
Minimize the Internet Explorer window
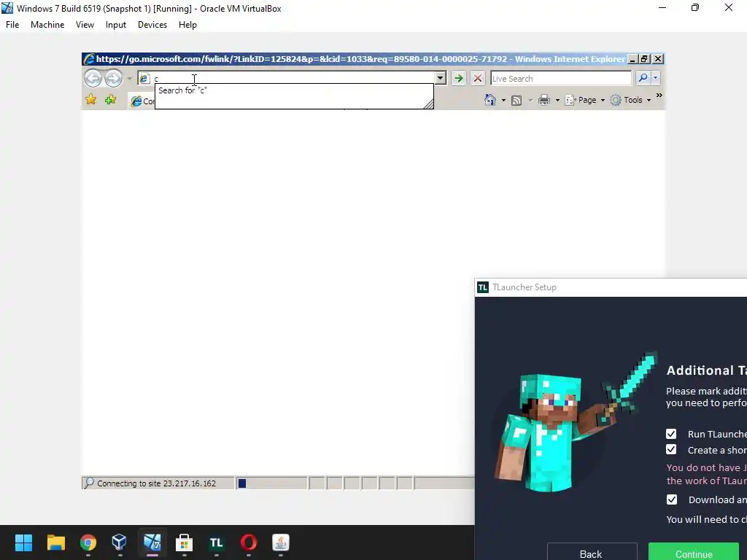632,59
